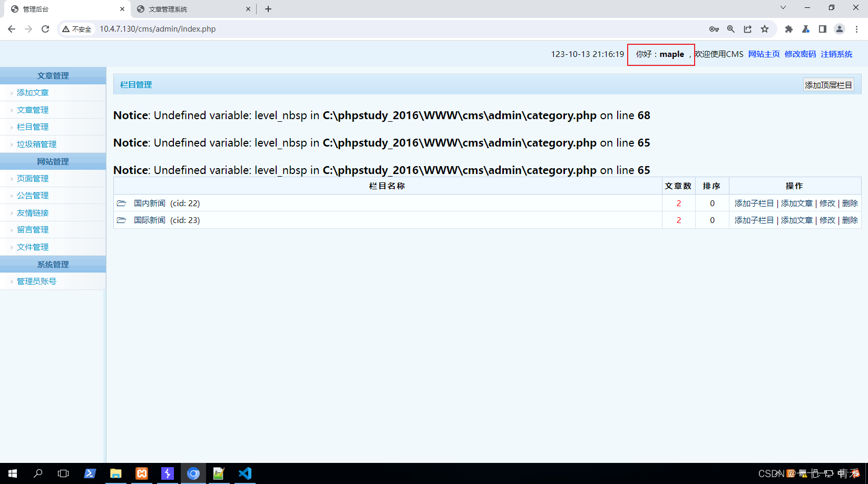
Task: Open 管理员账号 in the sidebar
Action: click(x=36, y=282)
